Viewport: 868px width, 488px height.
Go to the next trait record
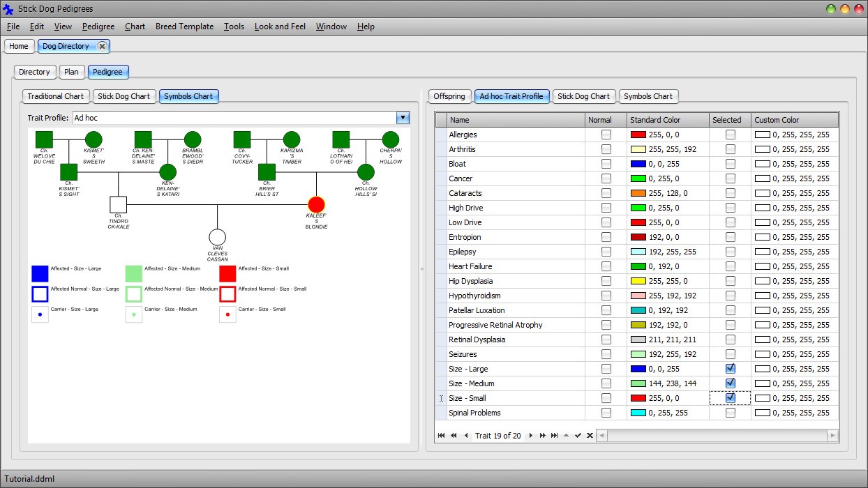pyautogui.click(x=531, y=436)
